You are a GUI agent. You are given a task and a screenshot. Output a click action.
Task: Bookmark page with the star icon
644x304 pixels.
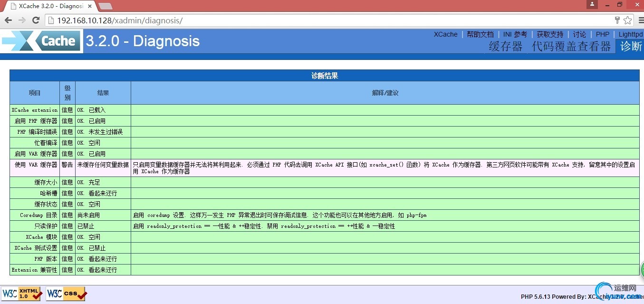628,20
